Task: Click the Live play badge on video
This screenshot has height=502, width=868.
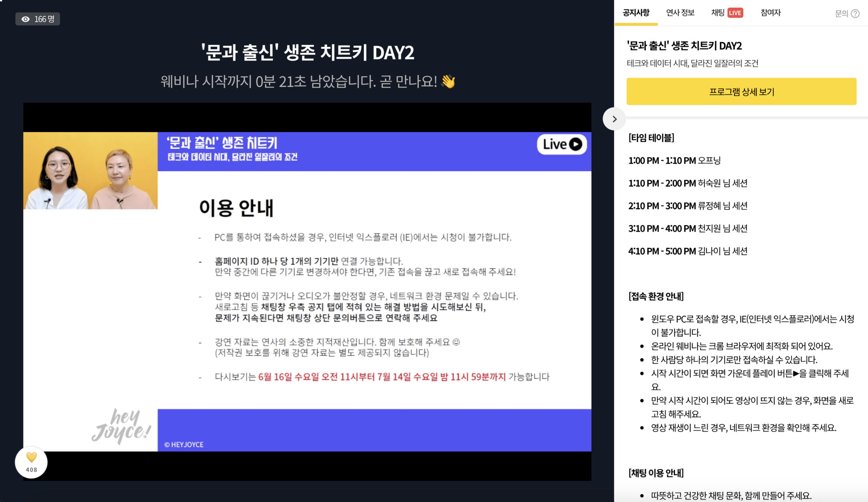Action: 562,144
